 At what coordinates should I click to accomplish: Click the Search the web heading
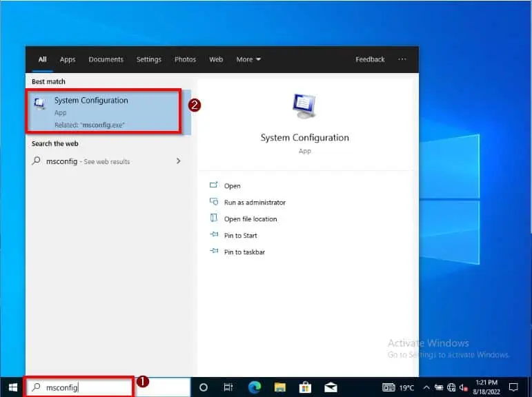coord(55,144)
